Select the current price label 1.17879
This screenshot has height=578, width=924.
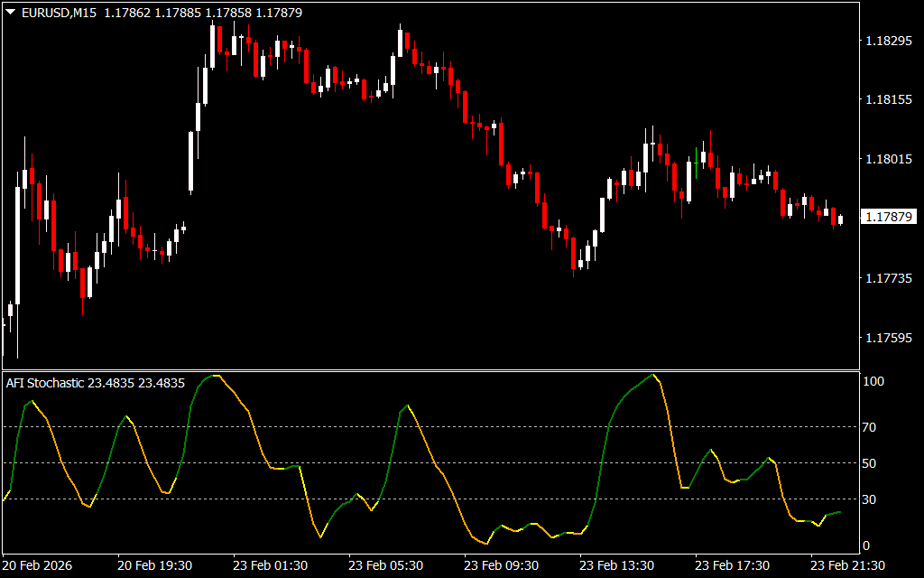[889, 217]
